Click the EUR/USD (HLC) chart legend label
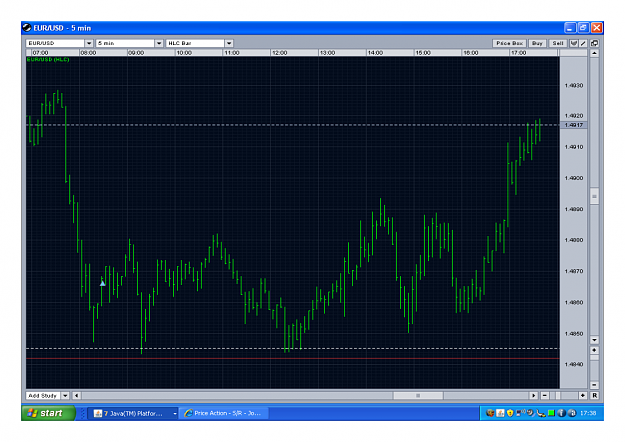 tap(48, 59)
